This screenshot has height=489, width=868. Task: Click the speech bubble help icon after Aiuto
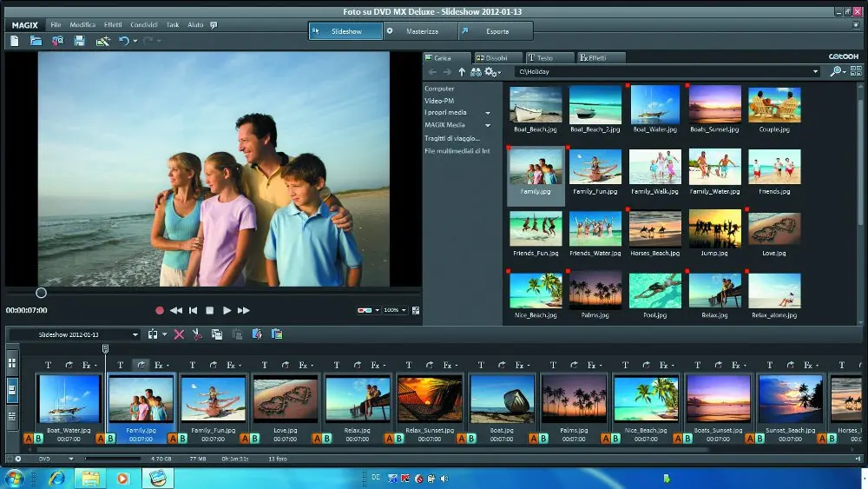(x=214, y=25)
